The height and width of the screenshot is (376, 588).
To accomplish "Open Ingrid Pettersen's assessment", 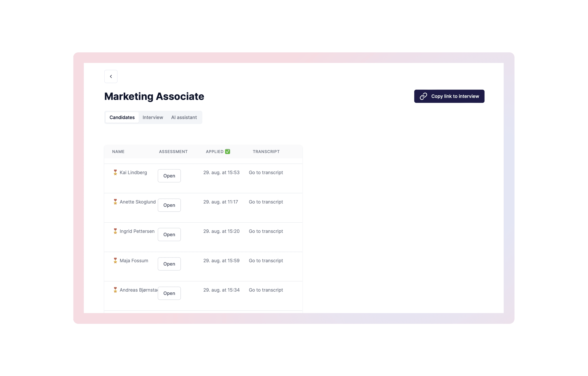I will click(169, 234).
